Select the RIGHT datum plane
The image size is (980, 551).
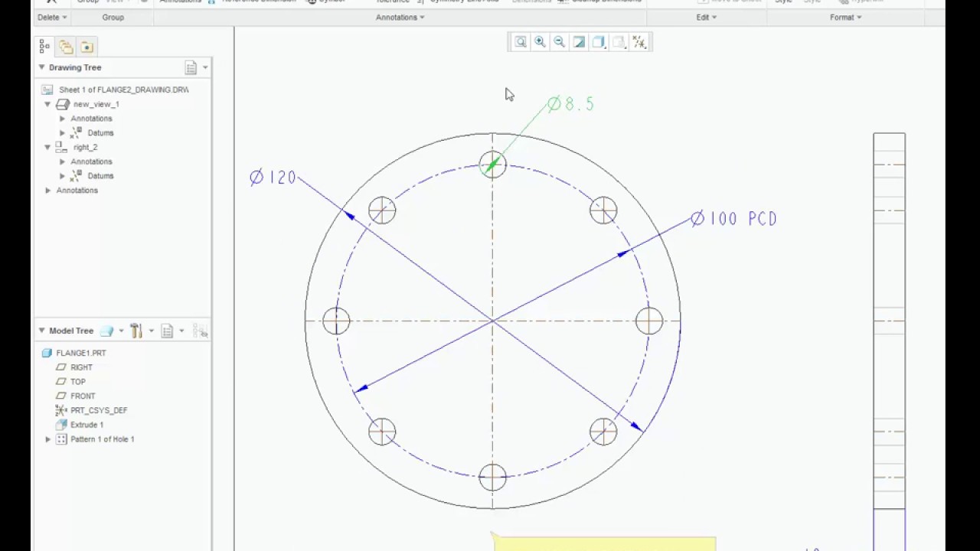click(81, 367)
